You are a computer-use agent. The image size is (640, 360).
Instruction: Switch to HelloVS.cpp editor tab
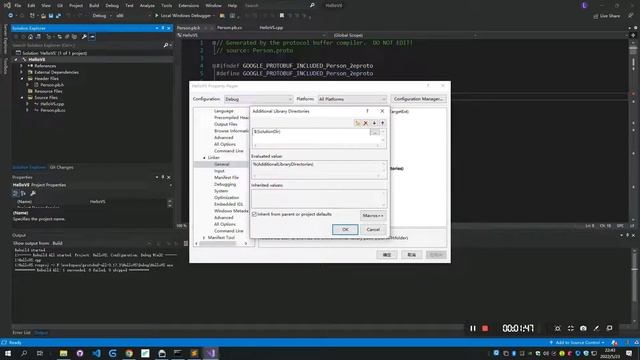click(x=271, y=28)
